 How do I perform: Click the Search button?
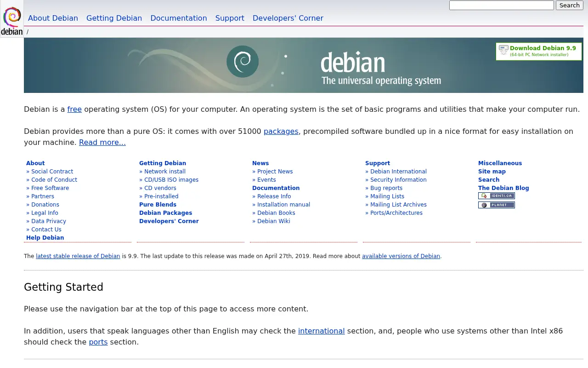pyautogui.click(x=570, y=6)
